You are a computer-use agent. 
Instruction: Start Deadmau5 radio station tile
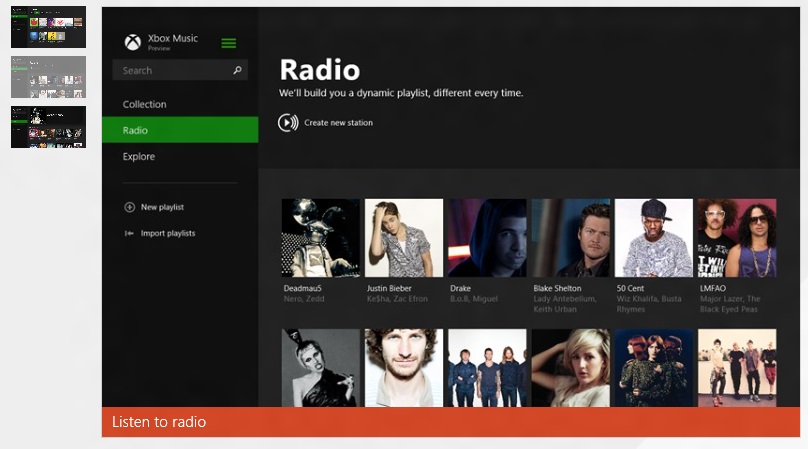[x=320, y=238]
